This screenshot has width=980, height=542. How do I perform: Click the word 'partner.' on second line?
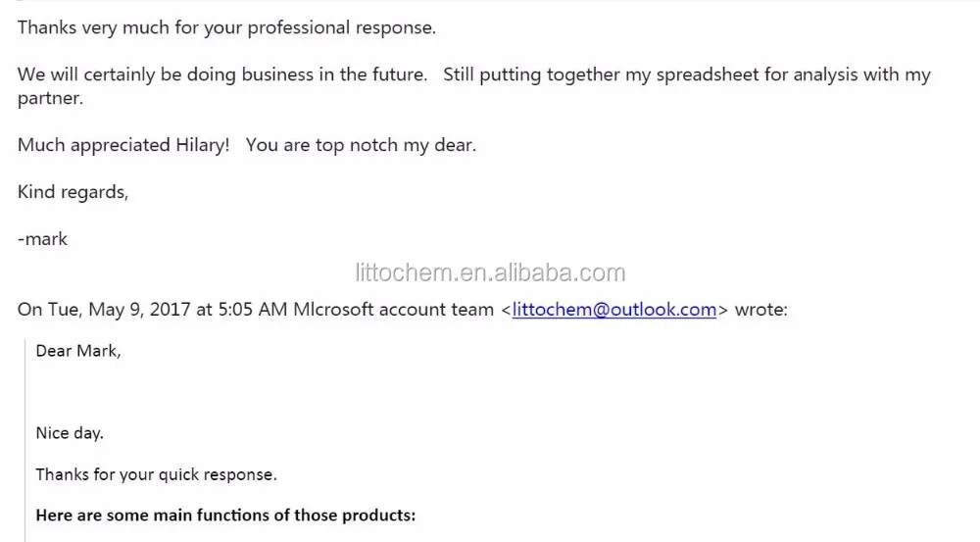click(50, 99)
